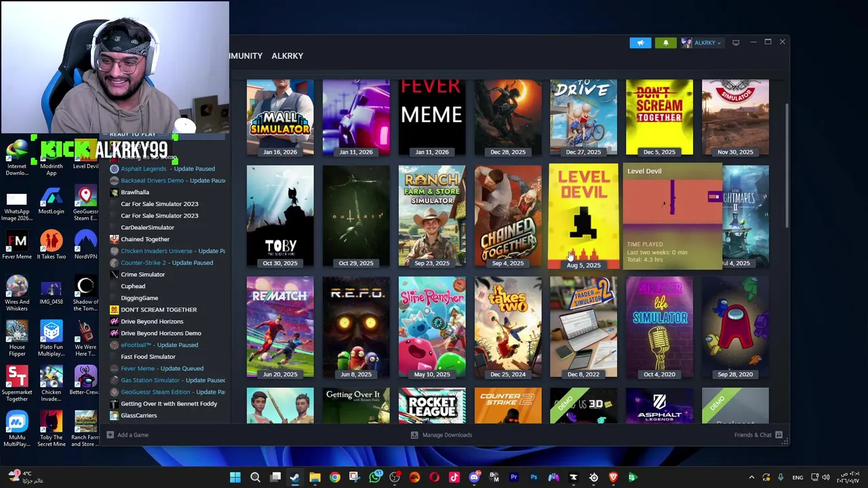Open the Rocket League game tile

coord(432,405)
